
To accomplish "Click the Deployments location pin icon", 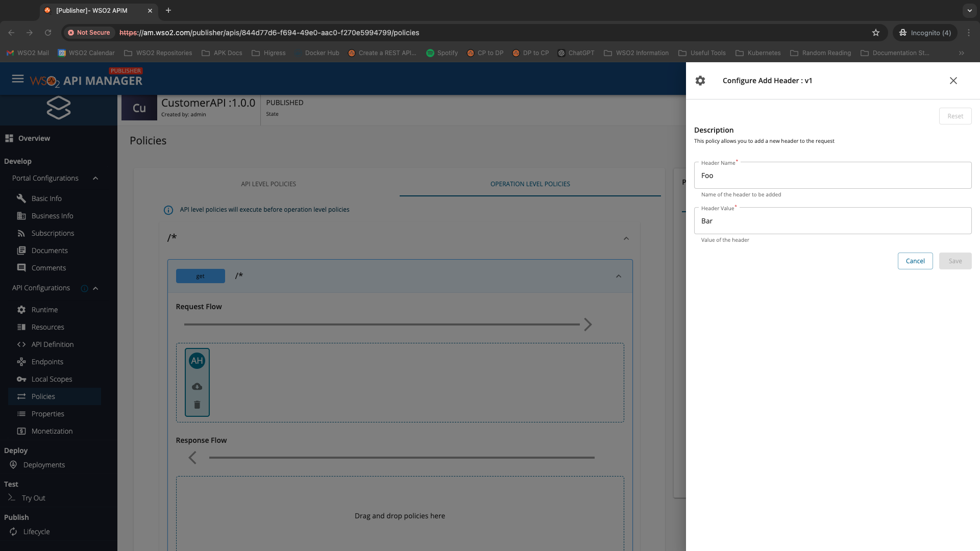I will tap(13, 465).
